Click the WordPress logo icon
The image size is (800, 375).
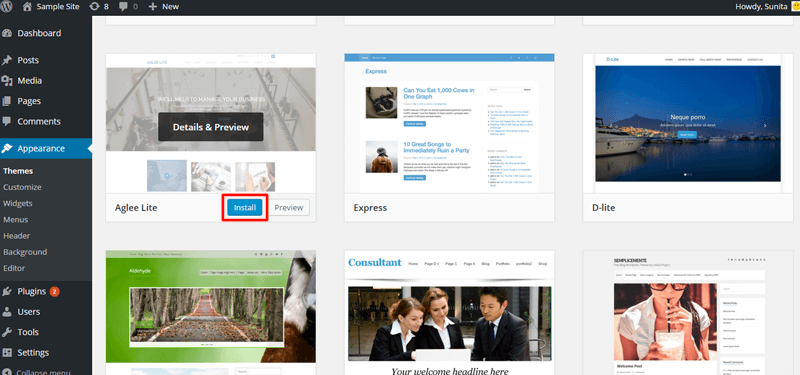(x=7, y=7)
